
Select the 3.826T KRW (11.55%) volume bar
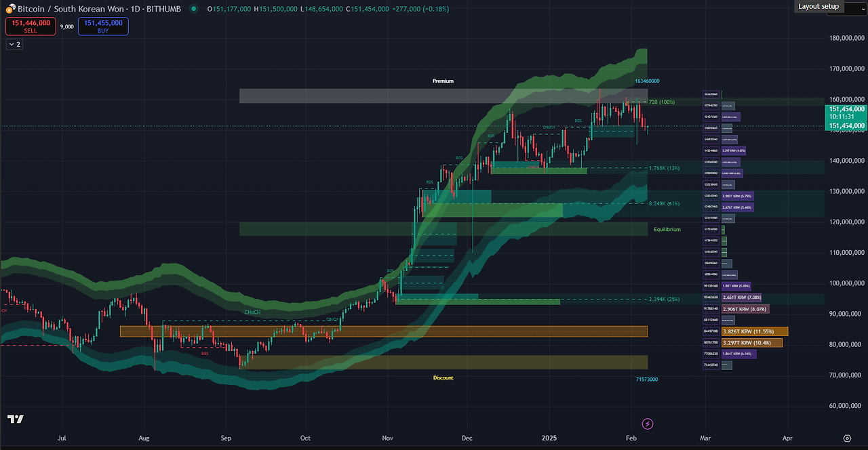(755, 331)
